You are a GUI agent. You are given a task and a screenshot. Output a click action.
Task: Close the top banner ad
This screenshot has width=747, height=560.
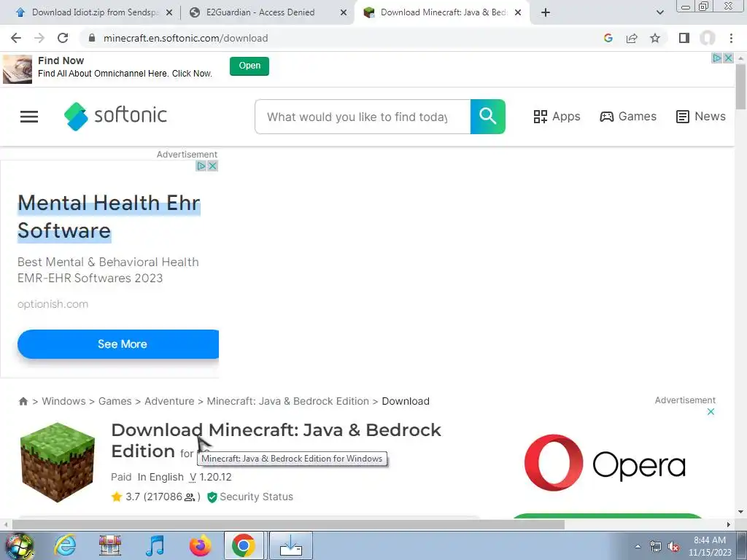[729, 58]
